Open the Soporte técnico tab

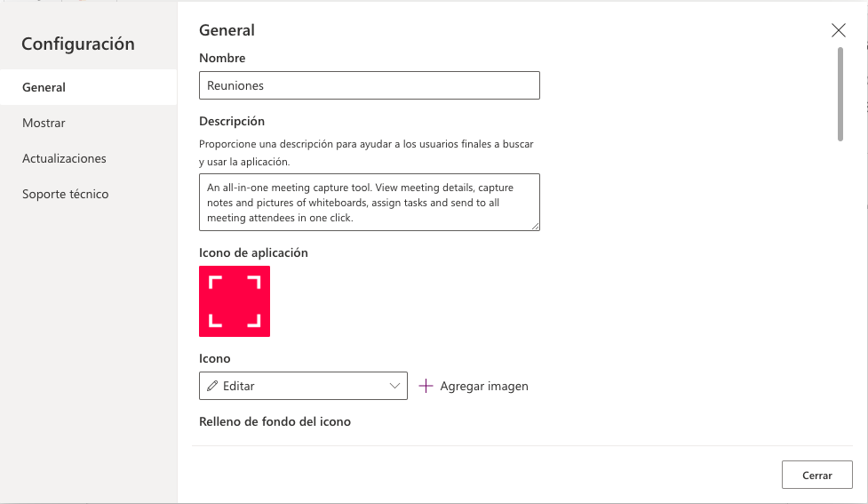(x=66, y=194)
